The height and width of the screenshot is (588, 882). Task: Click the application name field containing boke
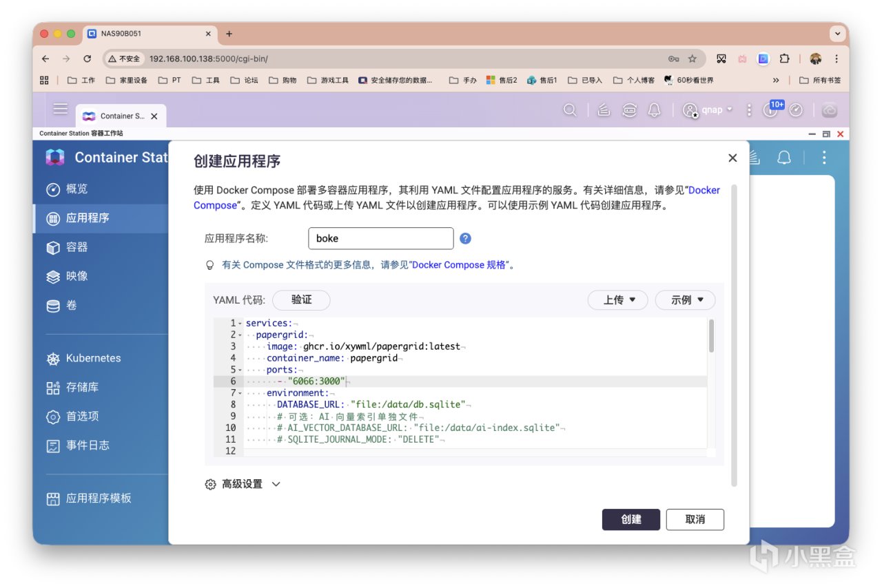pos(381,238)
